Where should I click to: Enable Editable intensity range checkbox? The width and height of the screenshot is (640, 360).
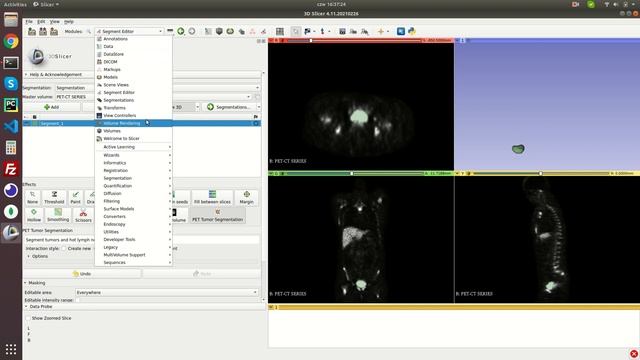click(x=78, y=300)
